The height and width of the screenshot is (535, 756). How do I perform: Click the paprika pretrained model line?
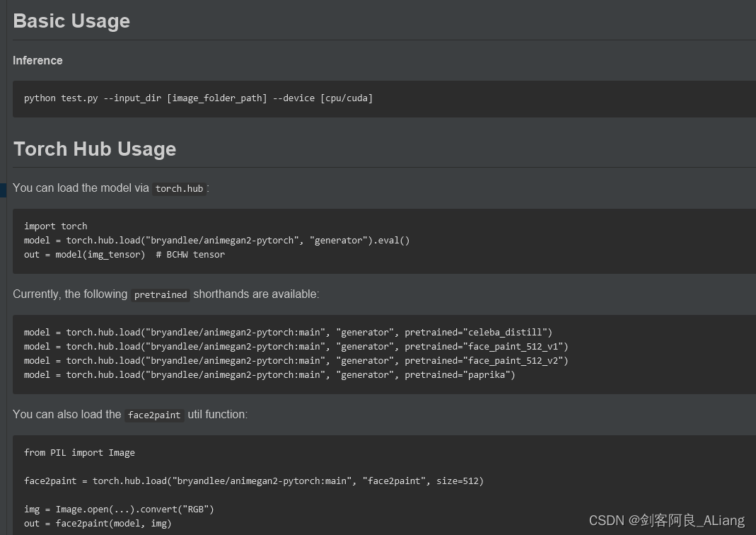click(269, 375)
